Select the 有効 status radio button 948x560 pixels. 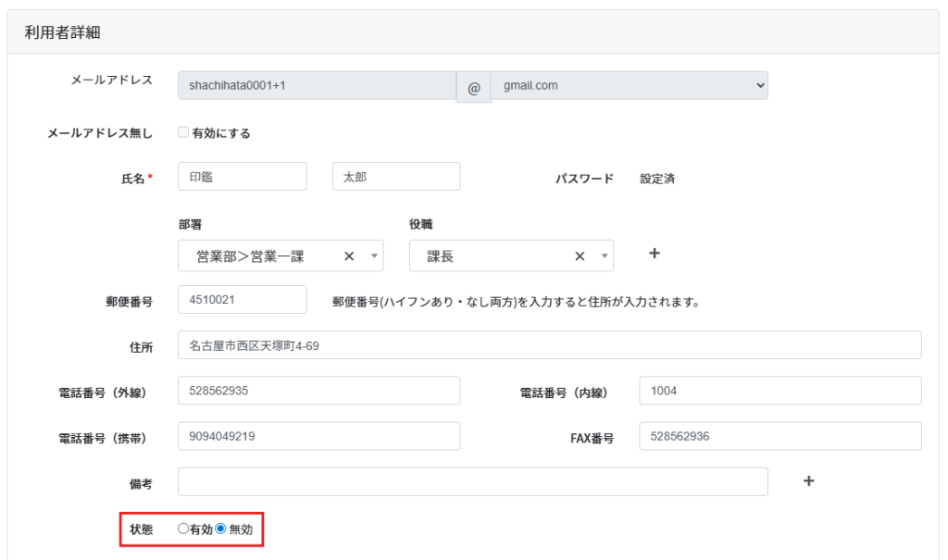coord(183,529)
